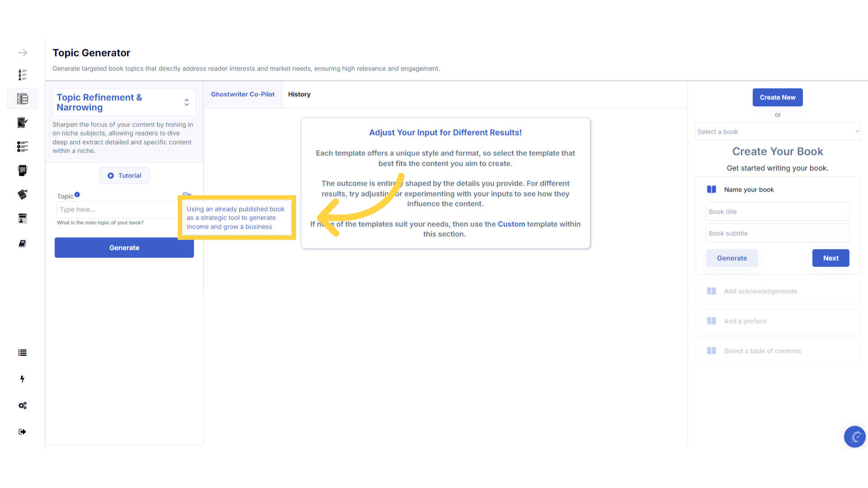
Task: Click the logout icon in sidebar
Action: [23, 432]
